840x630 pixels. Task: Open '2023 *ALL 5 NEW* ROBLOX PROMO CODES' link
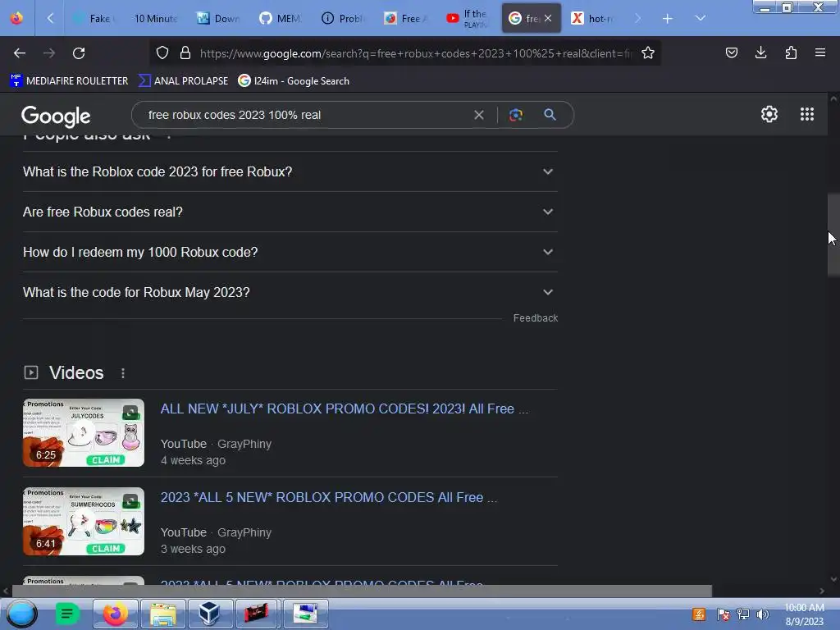click(x=328, y=498)
